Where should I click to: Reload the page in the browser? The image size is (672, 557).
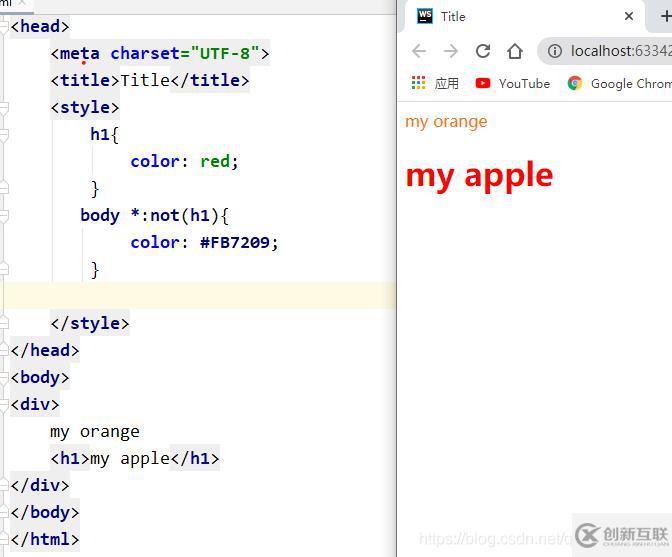(483, 51)
